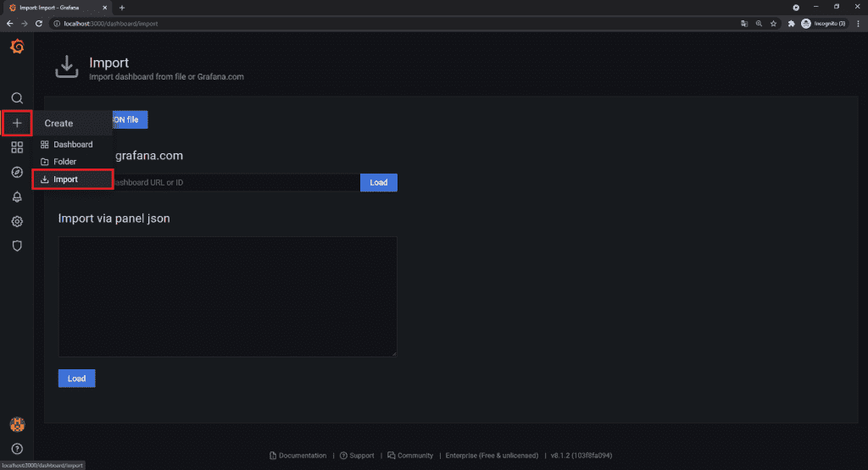Click Enterprise (Free & unlicensed) footer link
868x470 pixels.
pos(492,456)
